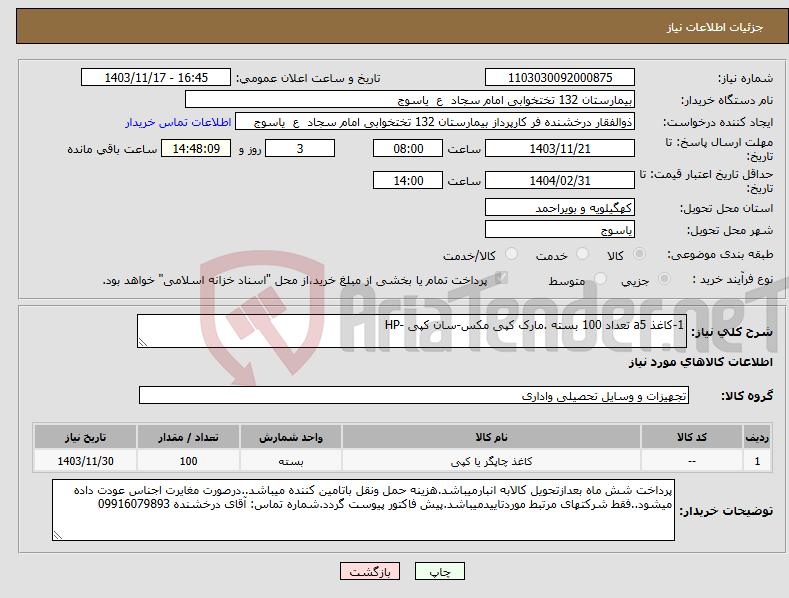Click the ردیف column header

pos(757,437)
